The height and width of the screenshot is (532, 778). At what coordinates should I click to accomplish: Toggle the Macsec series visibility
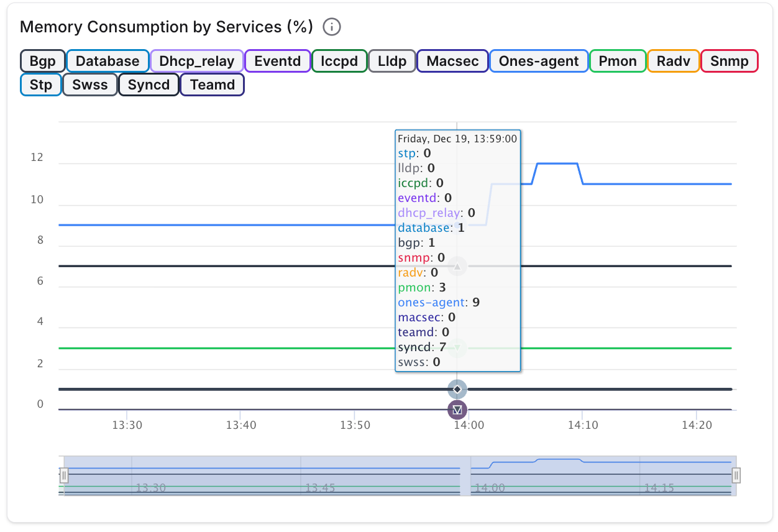pyautogui.click(x=452, y=62)
